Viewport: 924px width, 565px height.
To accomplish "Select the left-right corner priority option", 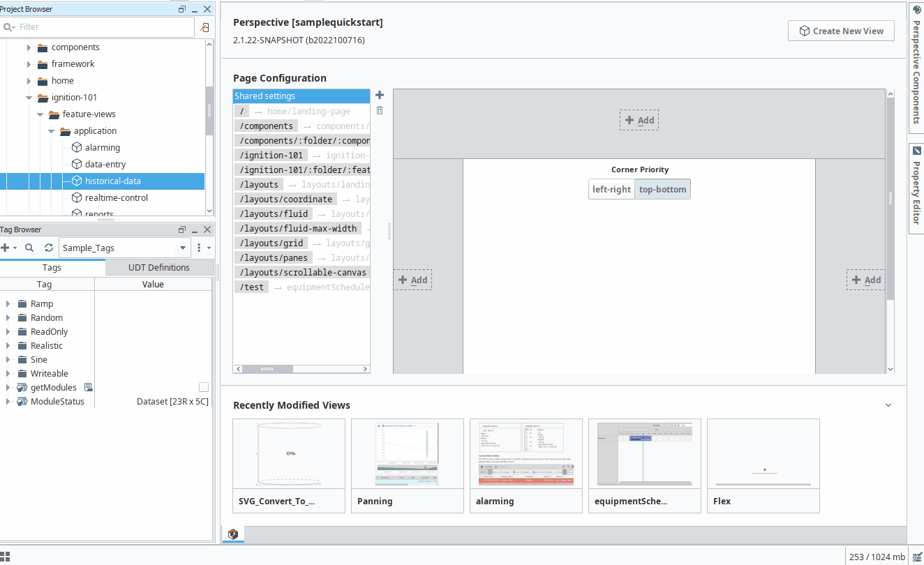I will [x=611, y=188].
